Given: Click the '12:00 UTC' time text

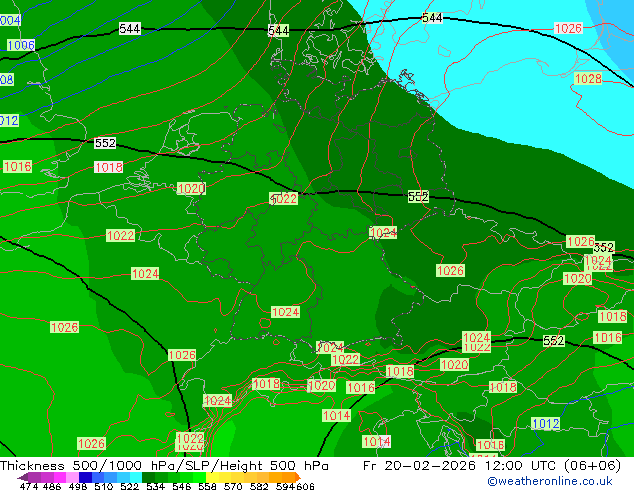Looking at the screenshot, I should (x=521, y=466).
